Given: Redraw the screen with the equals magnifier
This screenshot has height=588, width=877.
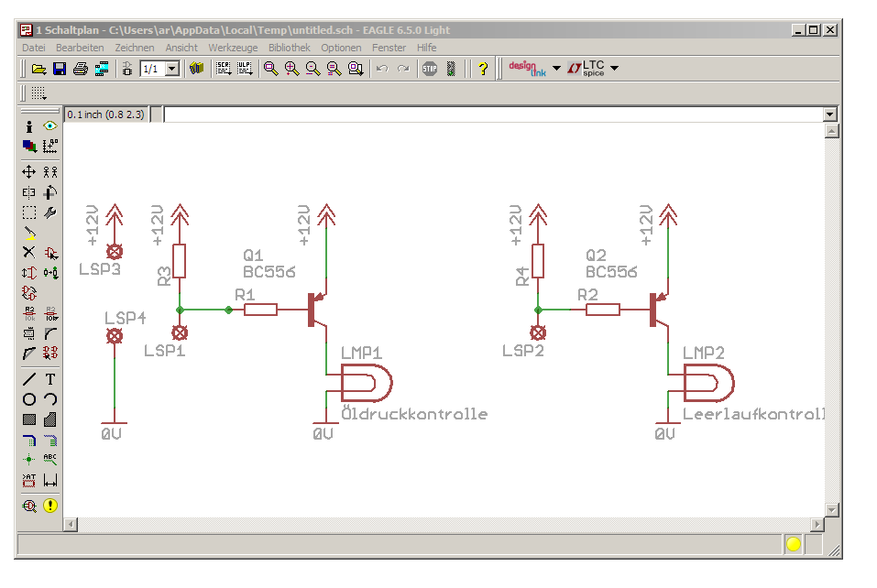Looking at the screenshot, I should tap(334, 69).
